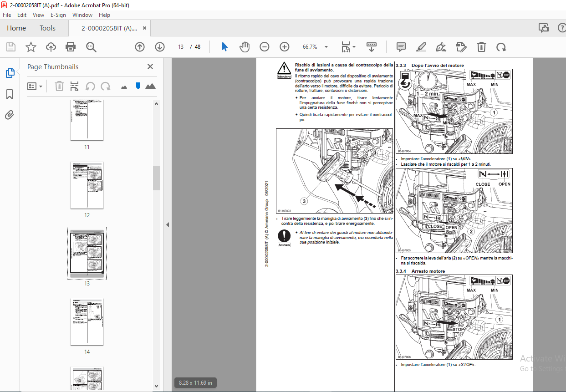Click the scrolling mode icon
Screen dimensions: 566x392
[372, 47]
